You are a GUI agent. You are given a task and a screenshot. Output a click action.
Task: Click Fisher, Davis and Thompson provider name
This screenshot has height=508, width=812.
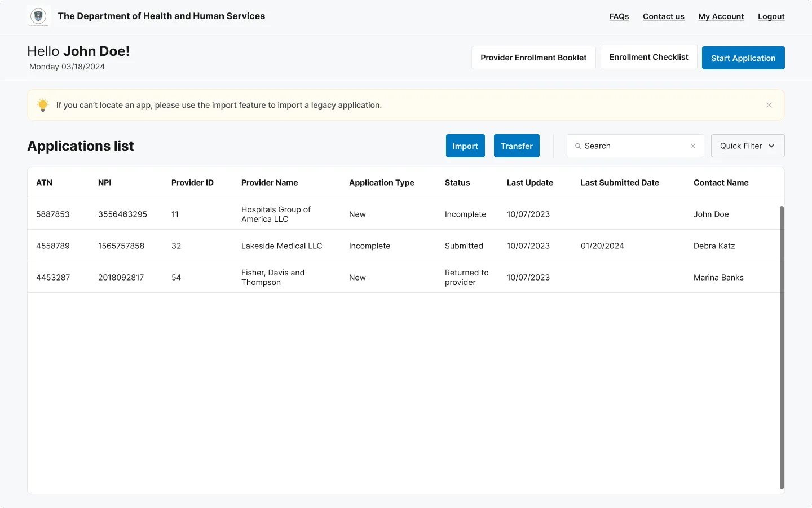tap(273, 278)
